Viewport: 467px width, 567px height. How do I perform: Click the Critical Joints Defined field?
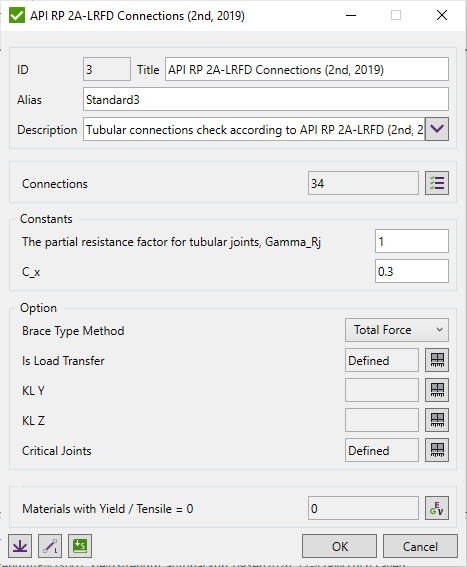click(x=382, y=450)
